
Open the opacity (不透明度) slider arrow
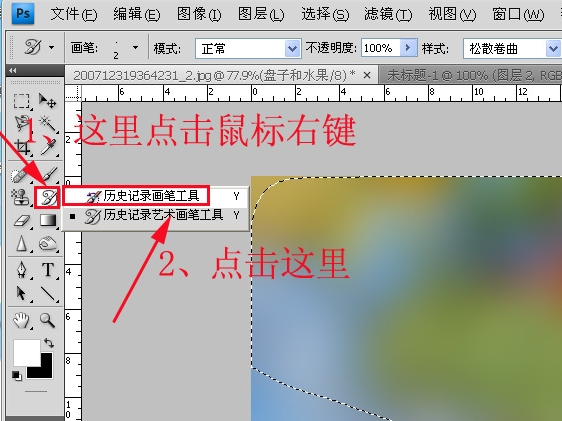point(408,48)
